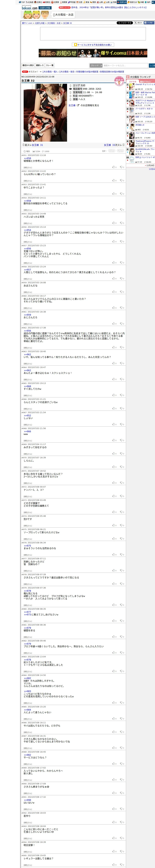Viewport: 155px width, 868px height.
Task: Click the 募集のお知らせ banner ad
Action: point(93,53)
